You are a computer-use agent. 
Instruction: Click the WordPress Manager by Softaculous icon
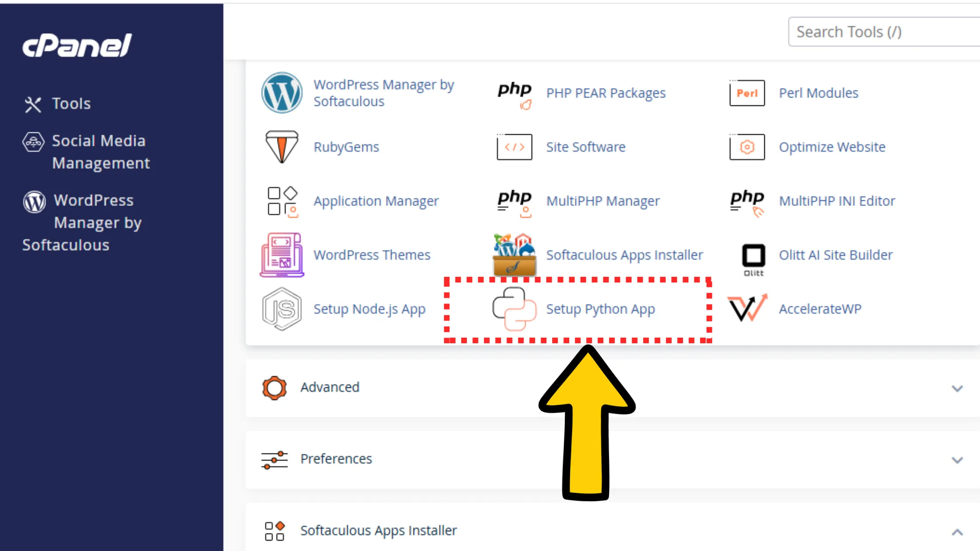pos(282,93)
